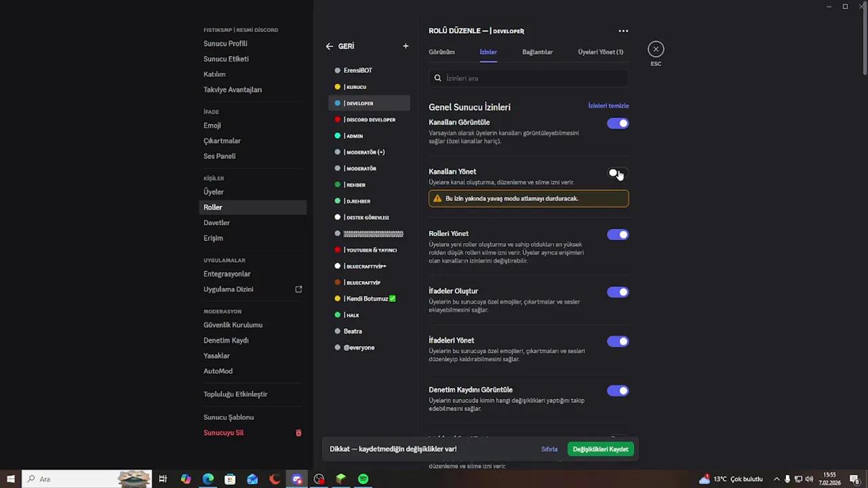
Task: Open the three-dot role options menu
Action: tap(623, 30)
